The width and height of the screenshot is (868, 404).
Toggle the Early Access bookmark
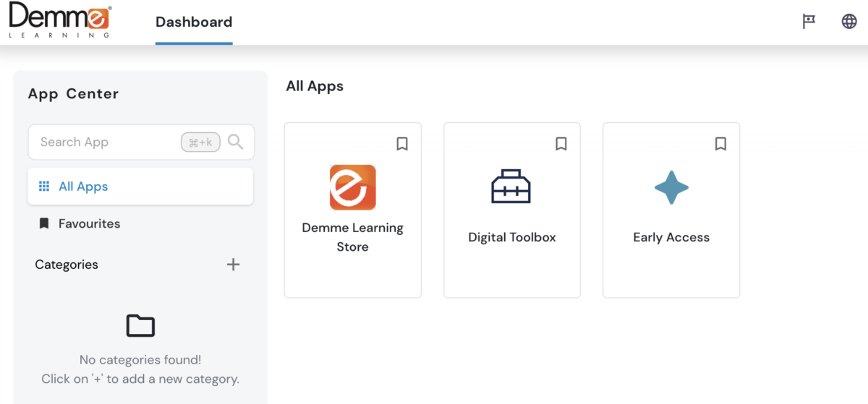coord(720,144)
